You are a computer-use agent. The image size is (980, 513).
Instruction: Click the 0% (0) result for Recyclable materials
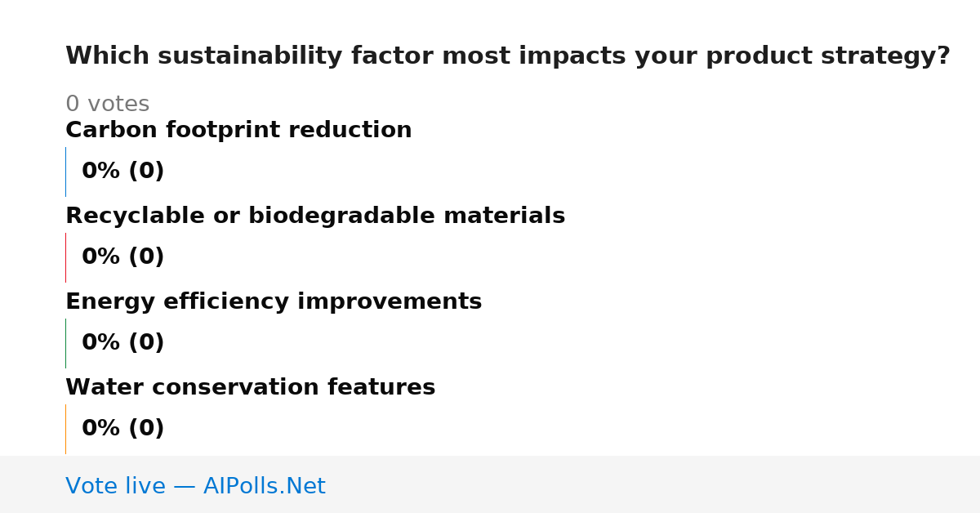123,257
